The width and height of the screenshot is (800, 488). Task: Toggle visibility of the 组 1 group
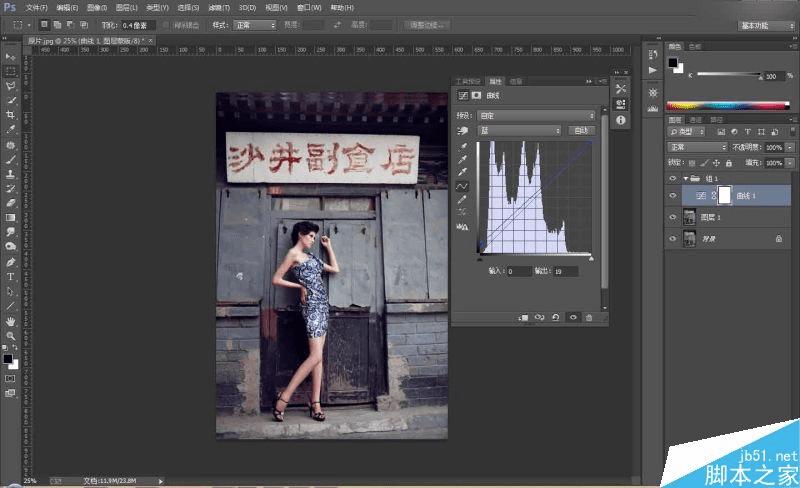[x=673, y=180]
